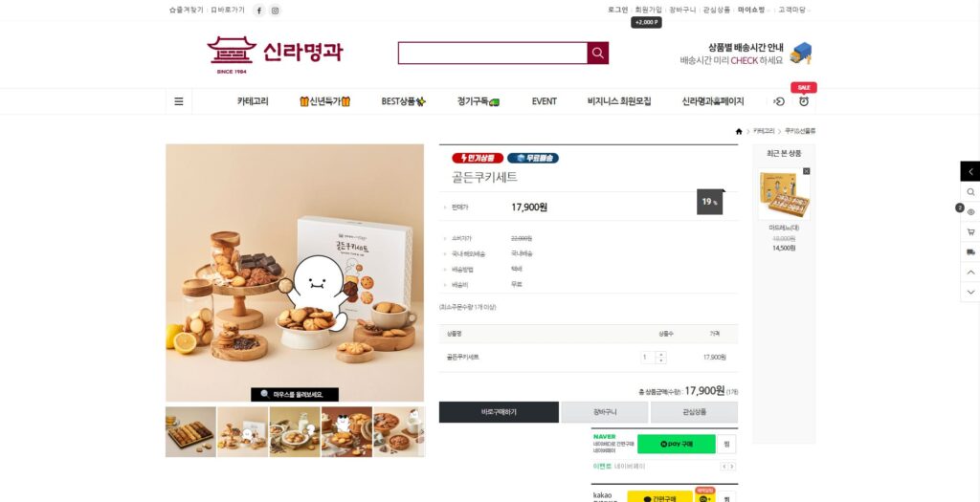Remove the recently viewed 마드레느 item

806,171
